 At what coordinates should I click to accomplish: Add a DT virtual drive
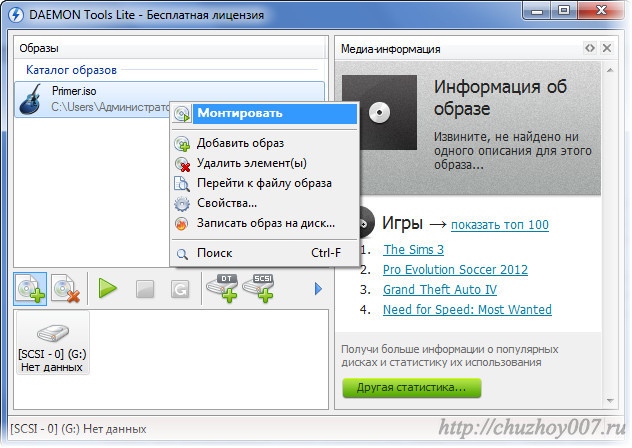(x=222, y=288)
